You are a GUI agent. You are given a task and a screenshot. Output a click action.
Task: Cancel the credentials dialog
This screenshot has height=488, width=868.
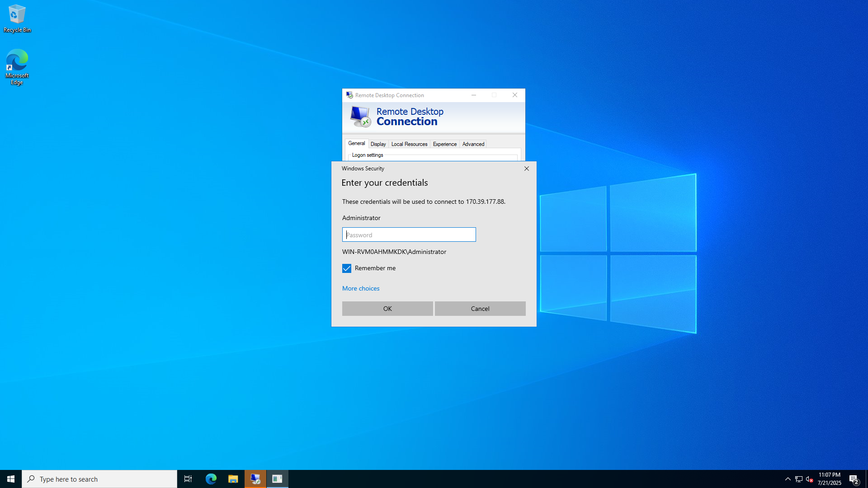click(480, 309)
